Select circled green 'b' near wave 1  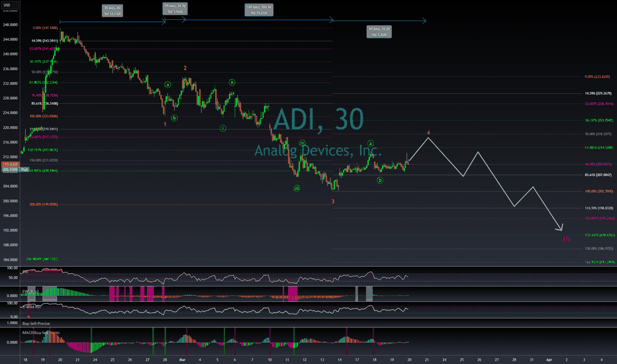click(x=174, y=118)
